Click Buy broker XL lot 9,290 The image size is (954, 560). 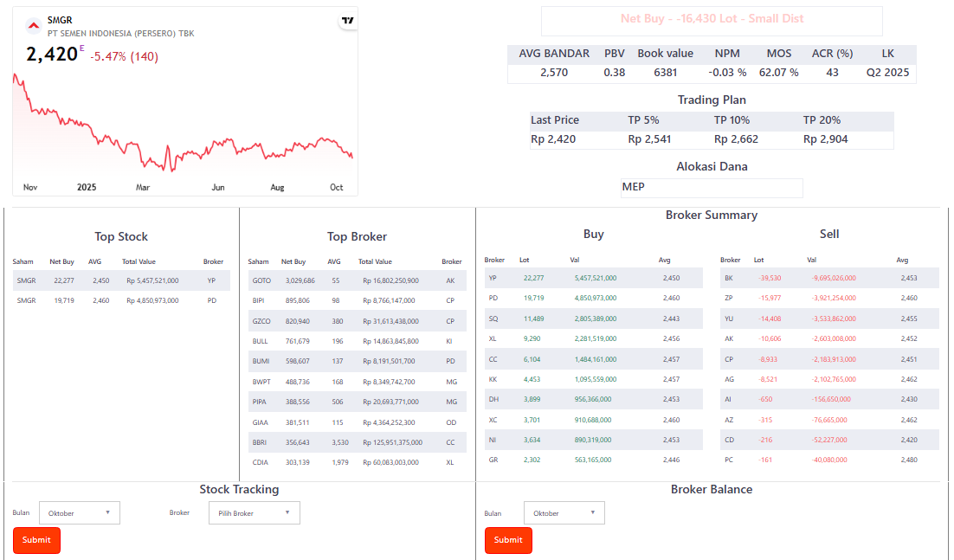(x=593, y=338)
